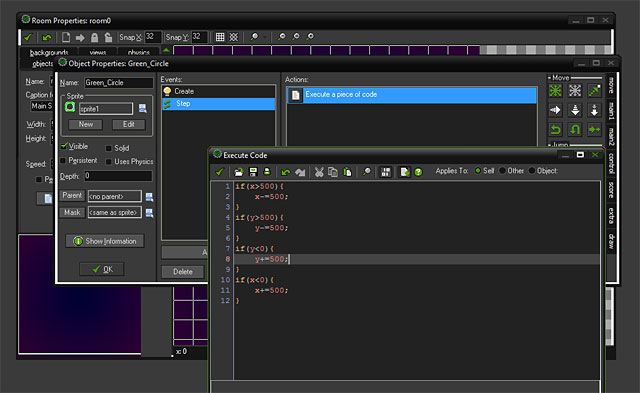This screenshot has width=640, height=393.
Task: Click green checkmark in Room Properties toolbar
Action: (x=28, y=37)
